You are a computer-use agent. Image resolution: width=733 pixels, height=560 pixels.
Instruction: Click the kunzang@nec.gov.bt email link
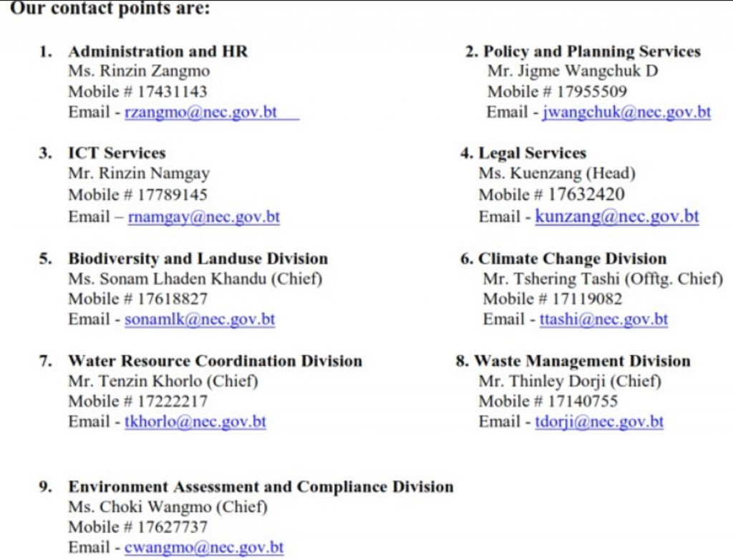click(x=616, y=216)
